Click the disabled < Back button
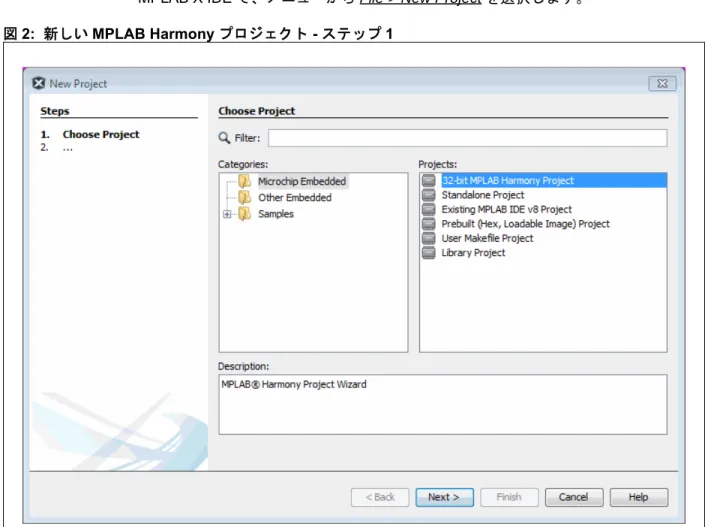 pyautogui.click(x=380, y=497)
